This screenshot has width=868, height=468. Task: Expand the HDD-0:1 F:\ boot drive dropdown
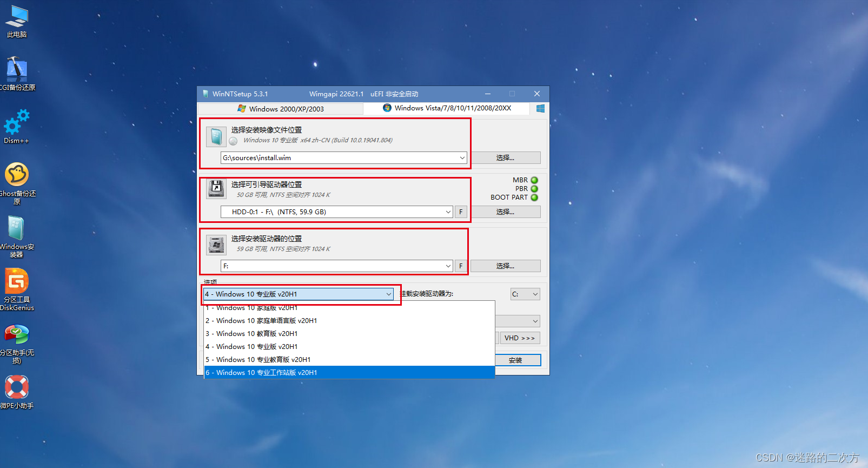click(448, 212)
